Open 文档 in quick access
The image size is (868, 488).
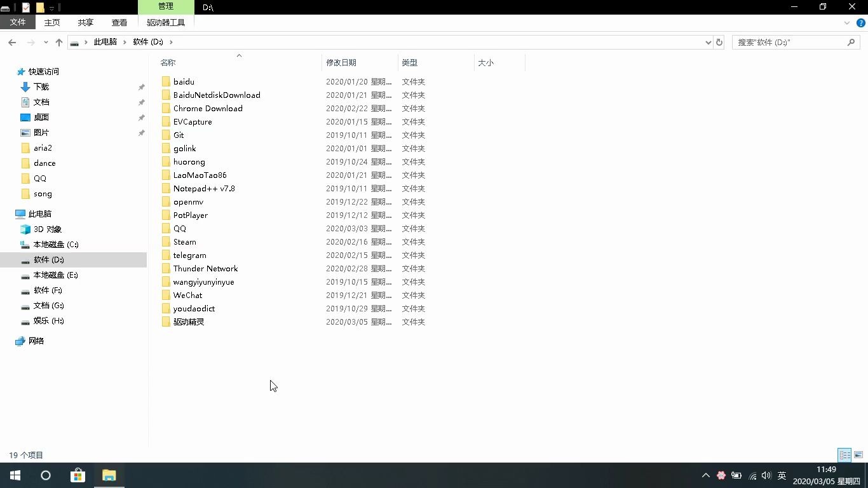click(x=41, y=102)
